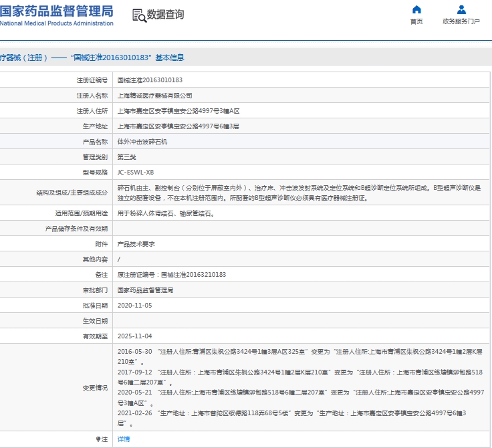Click model specification JC-ESWL-XB
The height and width of the screenshot is (448, 492).
[x=136, y=173]
